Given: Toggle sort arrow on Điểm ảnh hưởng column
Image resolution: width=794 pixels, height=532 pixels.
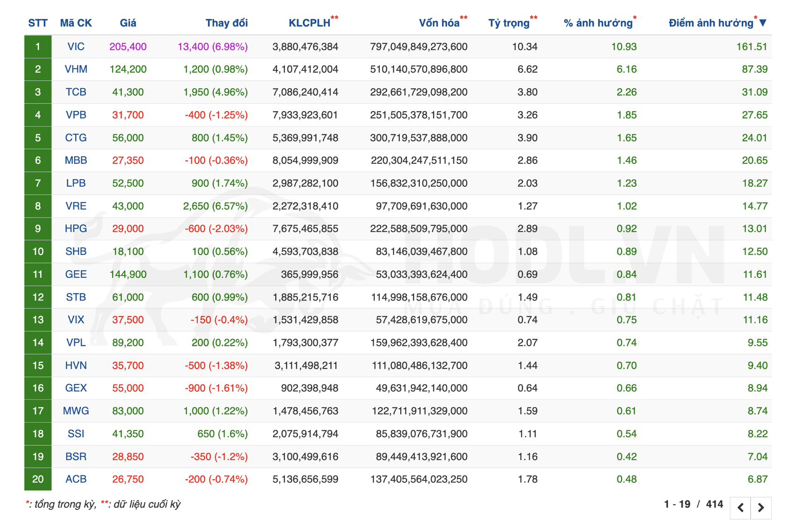Looking at the screenshot, I should coord(763,23).
